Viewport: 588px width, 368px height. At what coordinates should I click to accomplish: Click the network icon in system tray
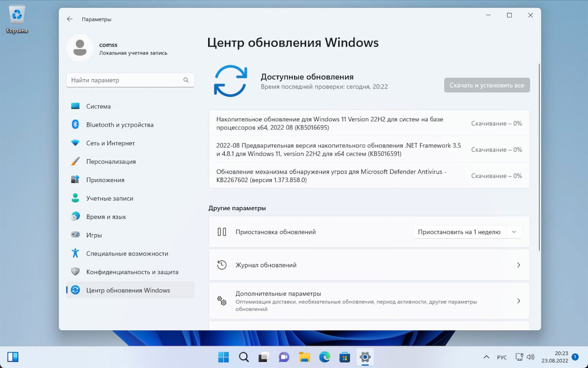(x=519, y=357)
